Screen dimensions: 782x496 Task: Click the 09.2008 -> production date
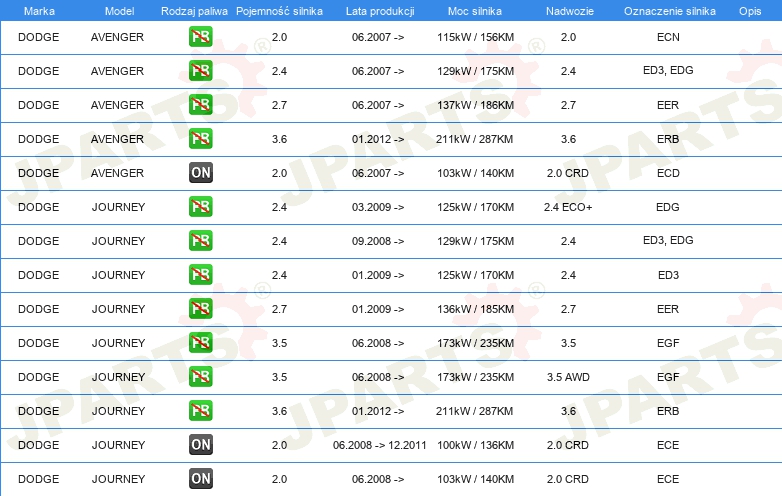pyautogui.click(x=378, y=241)
